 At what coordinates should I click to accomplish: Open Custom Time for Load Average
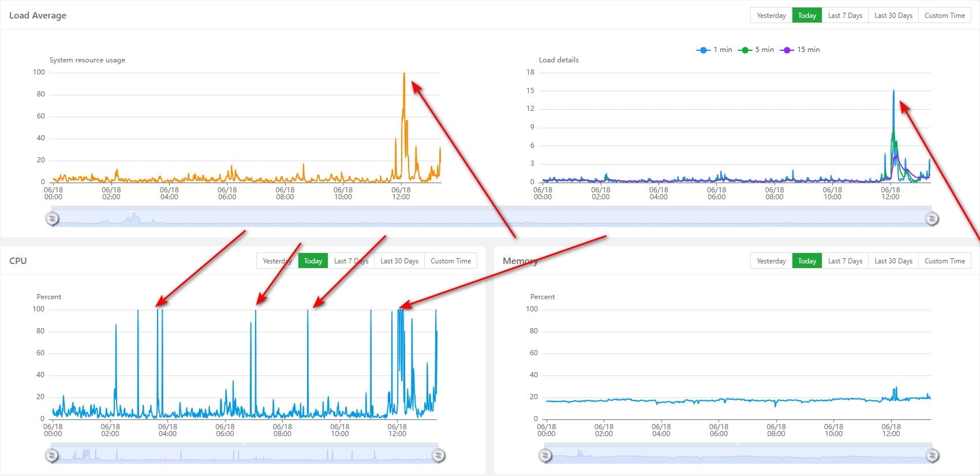[945, 16]
